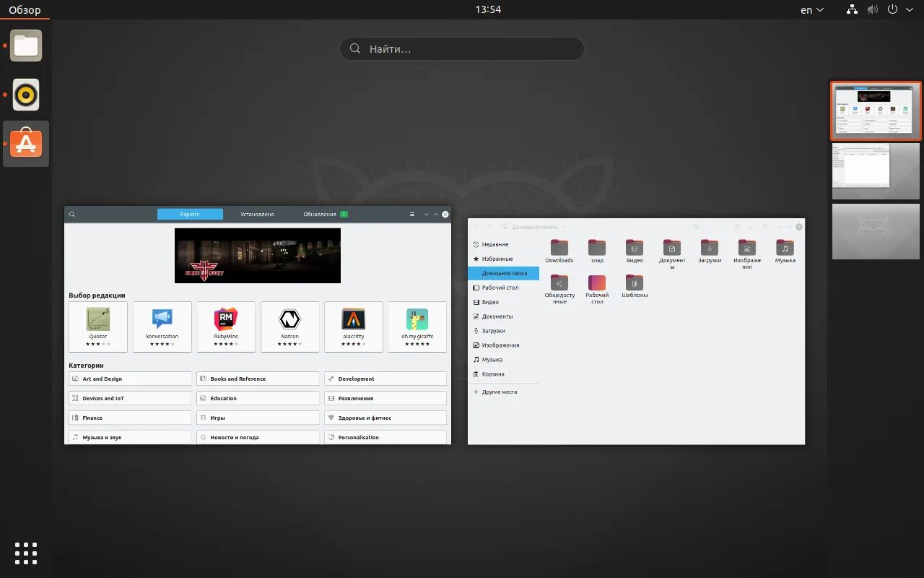Open the konversation app listing
The width and height of the screenshot is (924, 578).
point(162,327)
